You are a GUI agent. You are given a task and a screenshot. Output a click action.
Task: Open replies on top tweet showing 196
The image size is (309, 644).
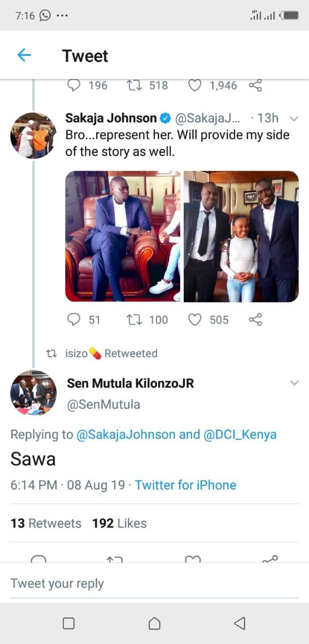point(74,86)
